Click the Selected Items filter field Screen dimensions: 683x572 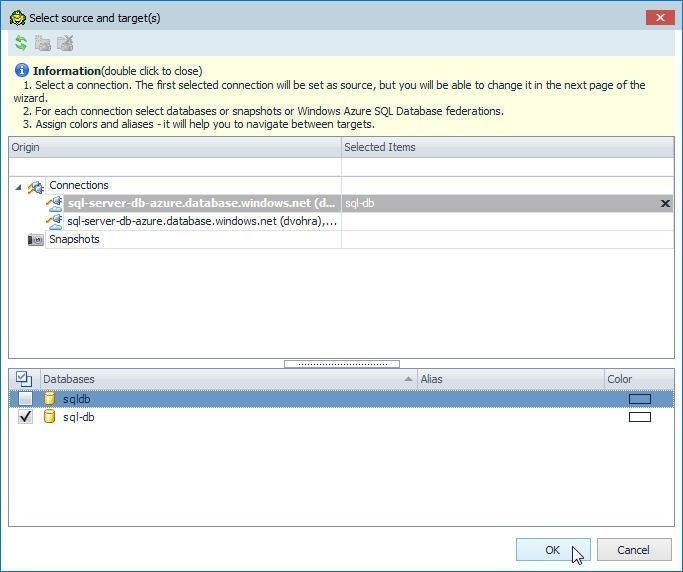click(507, 167)
